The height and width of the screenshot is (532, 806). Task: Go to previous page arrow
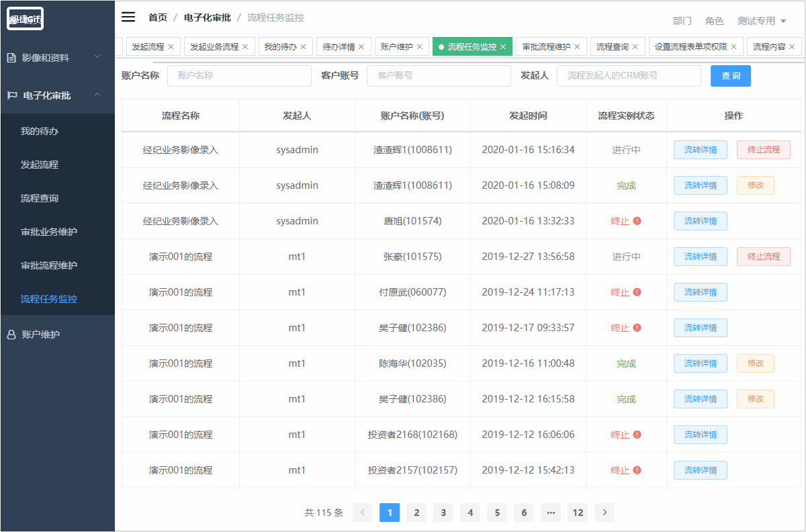[363, 513]
